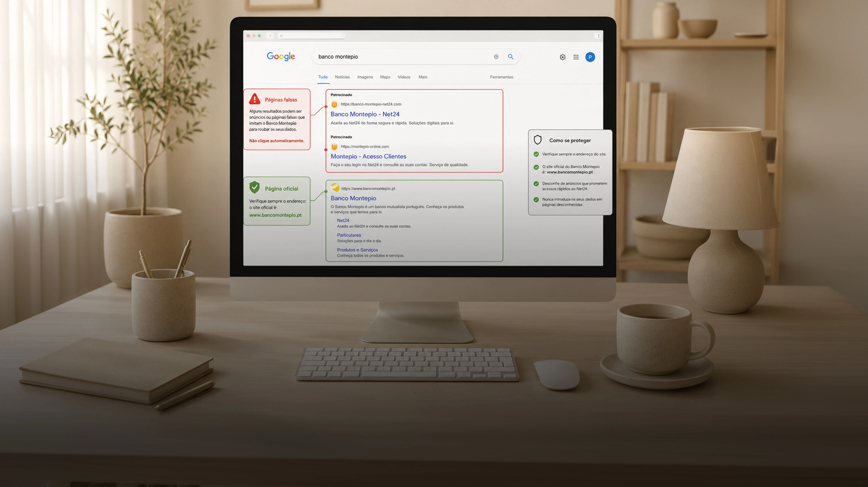Switch to the Imagens tab

point(365,77)
